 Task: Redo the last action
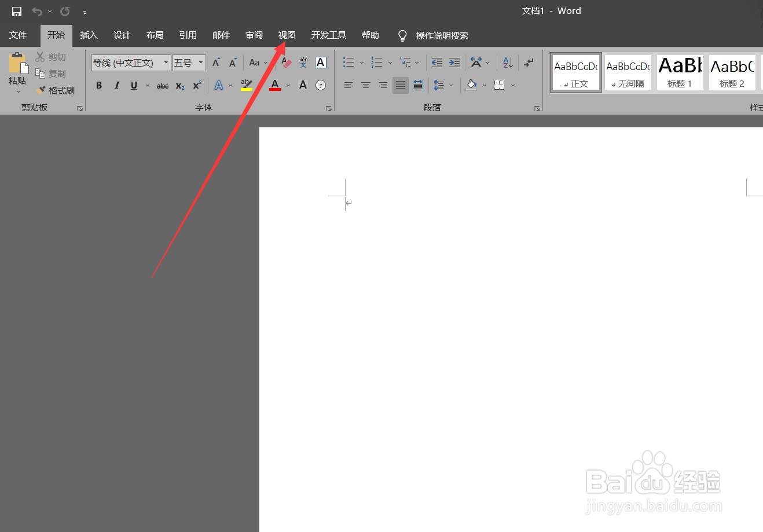coord(65,12)
